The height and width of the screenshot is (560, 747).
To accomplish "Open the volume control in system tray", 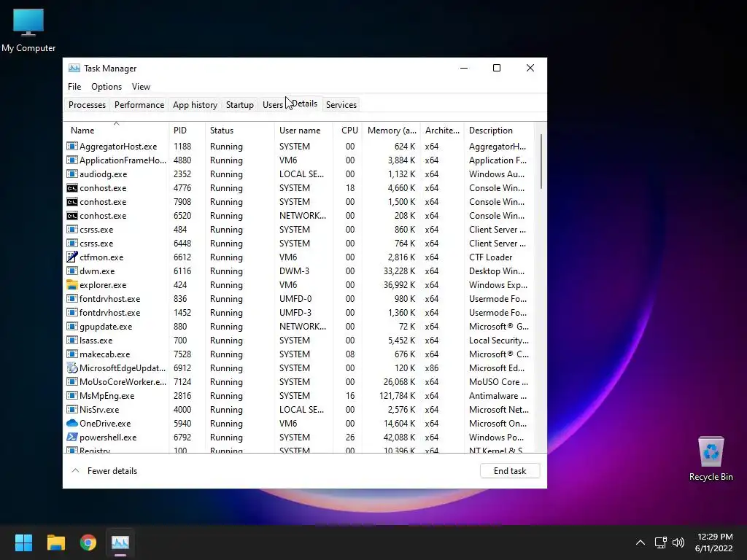I will 678,542.
